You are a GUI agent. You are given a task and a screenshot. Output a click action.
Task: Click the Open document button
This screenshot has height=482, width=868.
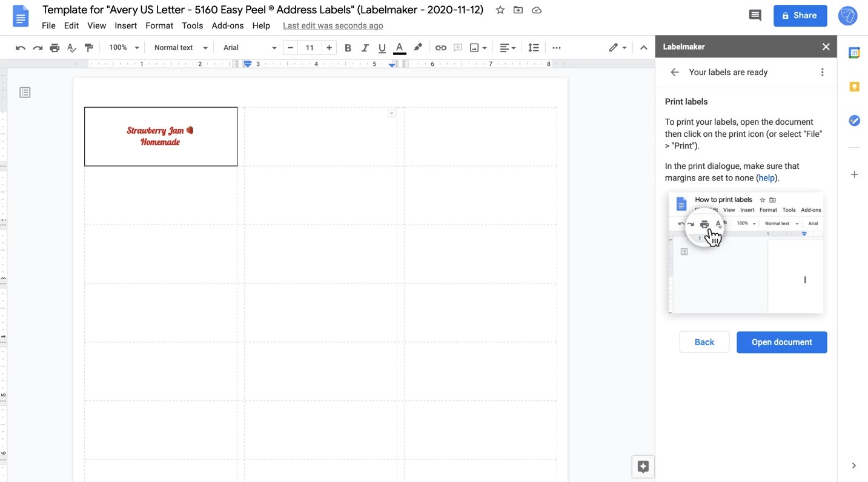point(781,342)
